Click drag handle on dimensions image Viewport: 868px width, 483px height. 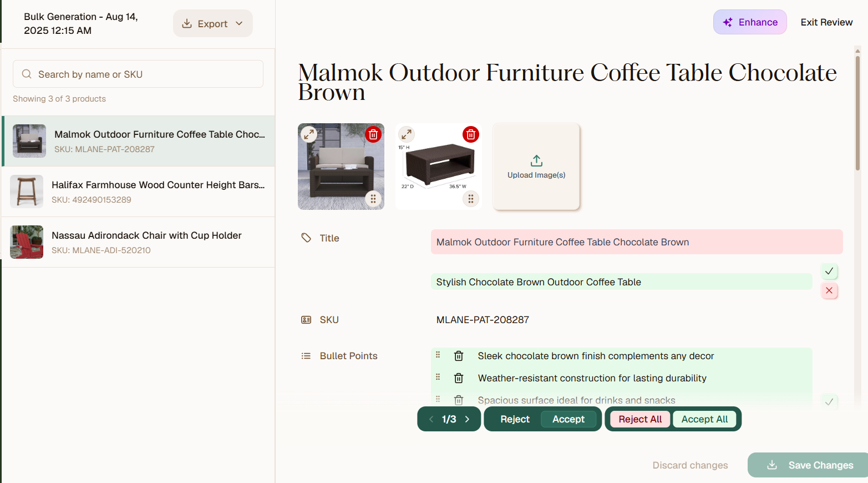point(471,199)
